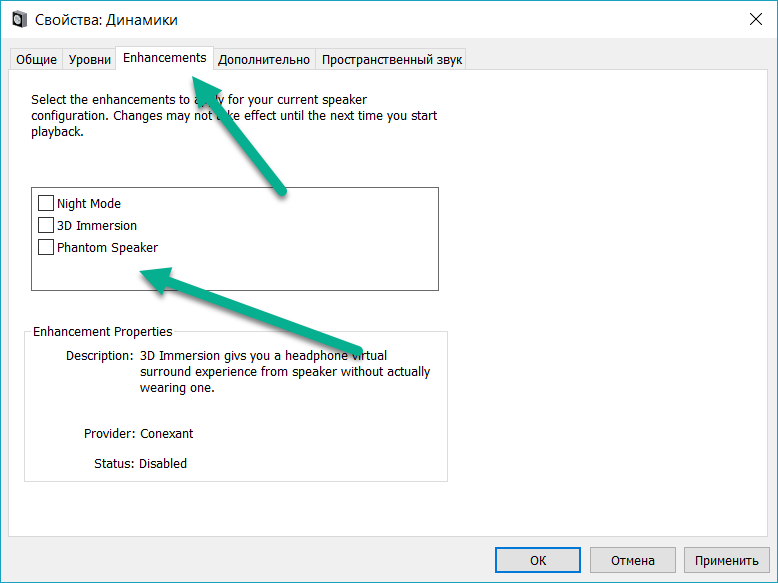Click the Status: Disabled text

(140, 463)
